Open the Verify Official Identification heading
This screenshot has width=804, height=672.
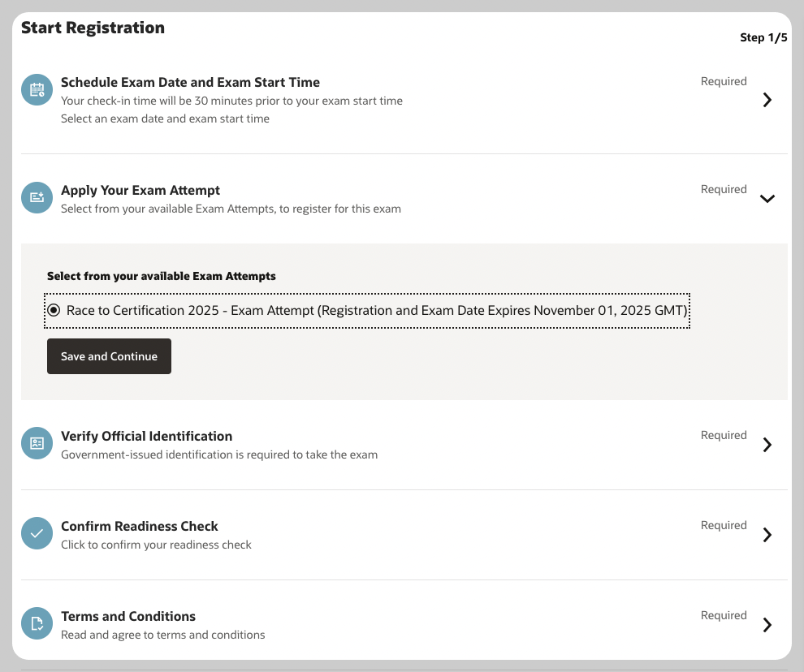click(147, 436)
